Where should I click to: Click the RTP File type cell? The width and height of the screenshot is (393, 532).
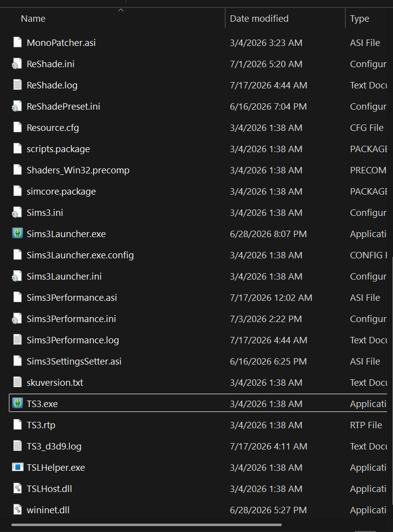pyautogui.click(x=366, y=425)
